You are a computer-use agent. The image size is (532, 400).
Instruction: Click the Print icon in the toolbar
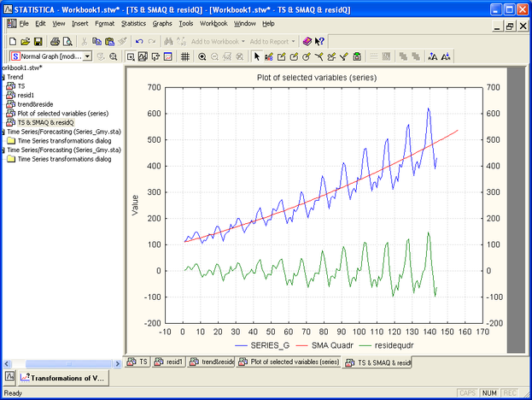[x=53, y=41]
